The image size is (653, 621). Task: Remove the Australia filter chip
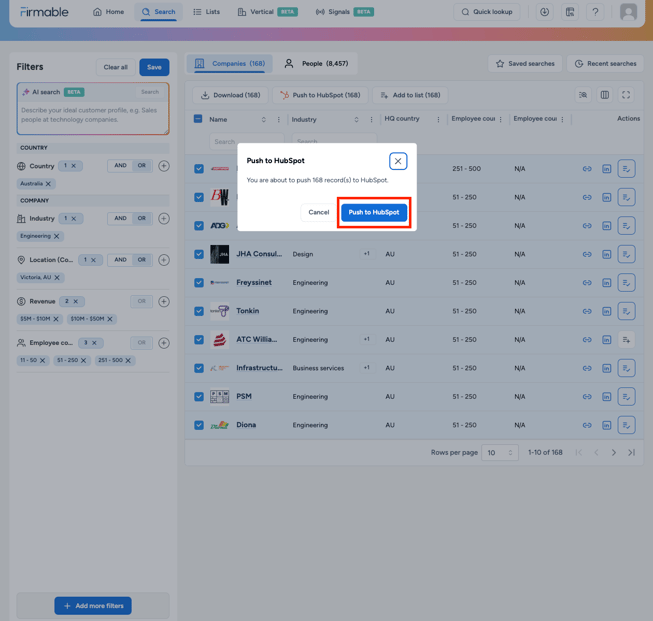pos(48,184)
